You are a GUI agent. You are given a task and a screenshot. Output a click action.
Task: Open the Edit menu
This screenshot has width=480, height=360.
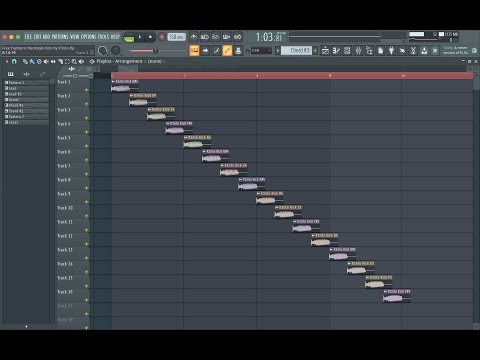pyautogui.click(x=37, y=37)
